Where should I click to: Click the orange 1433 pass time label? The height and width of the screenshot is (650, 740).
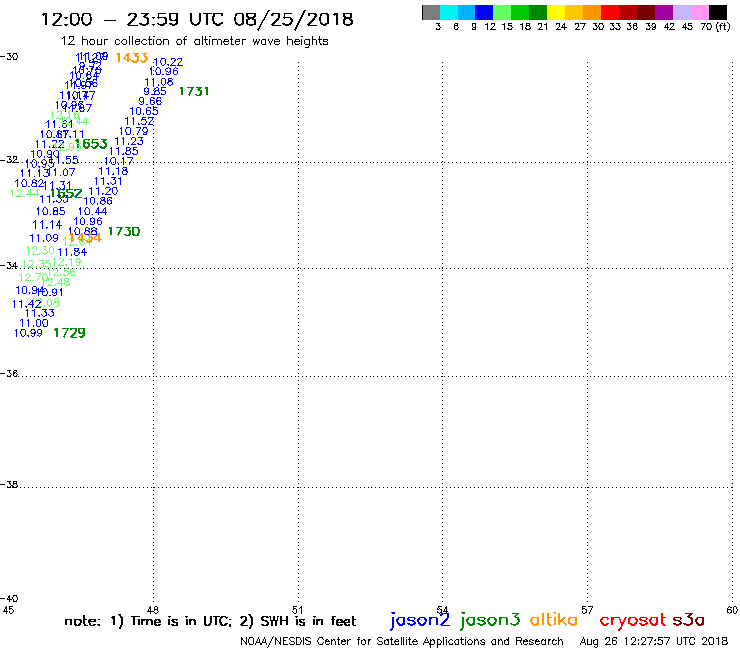pos(132,58)
